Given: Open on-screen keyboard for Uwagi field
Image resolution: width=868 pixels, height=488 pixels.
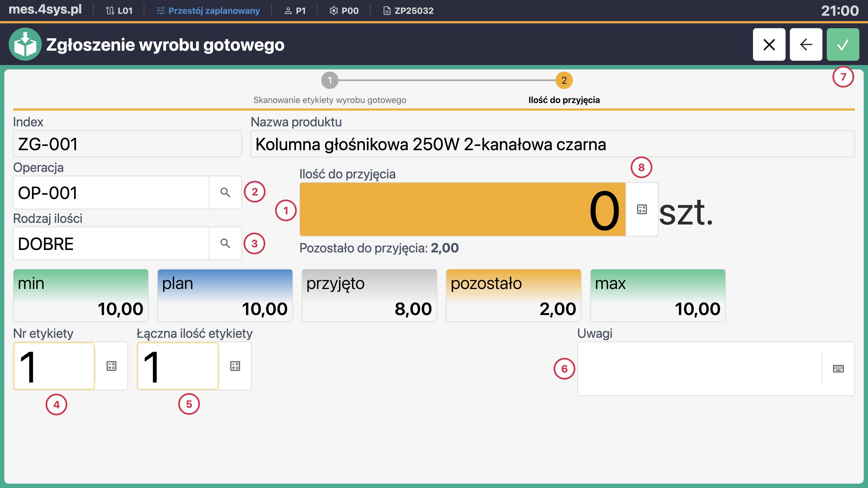Looking at the screenshot, I should (838, 369).
